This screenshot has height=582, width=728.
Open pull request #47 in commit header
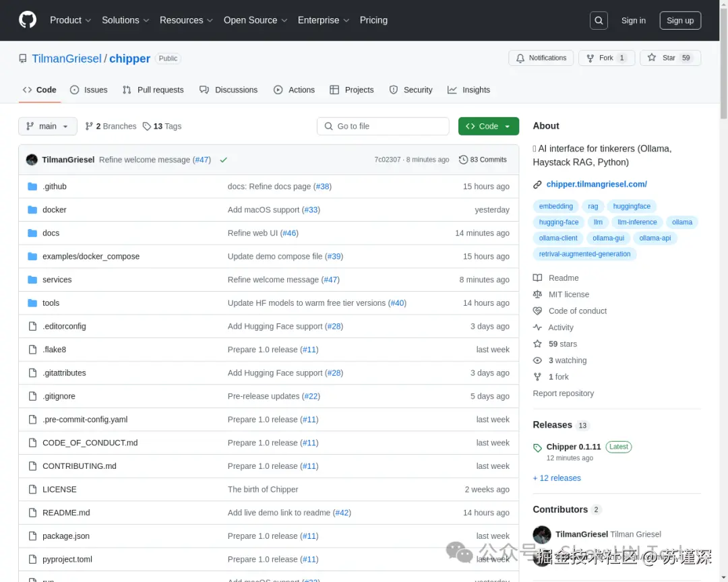click(x=202, y=160)
